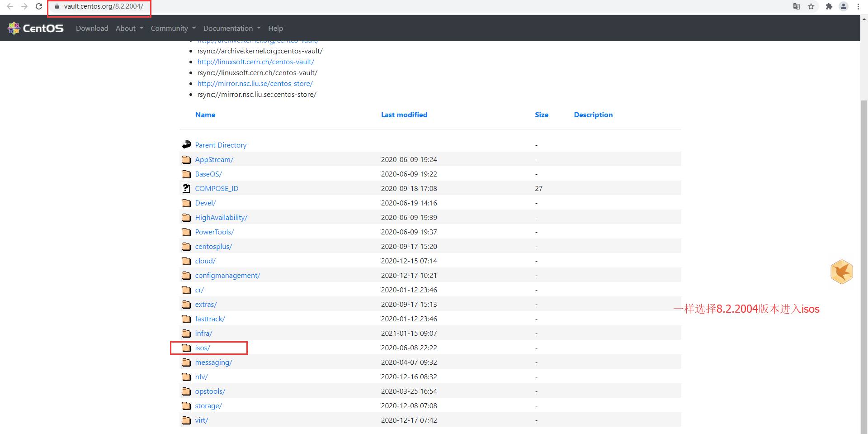Open the extras/ directory link
This screenshot has width=868, height=434.
coord(206,304)
